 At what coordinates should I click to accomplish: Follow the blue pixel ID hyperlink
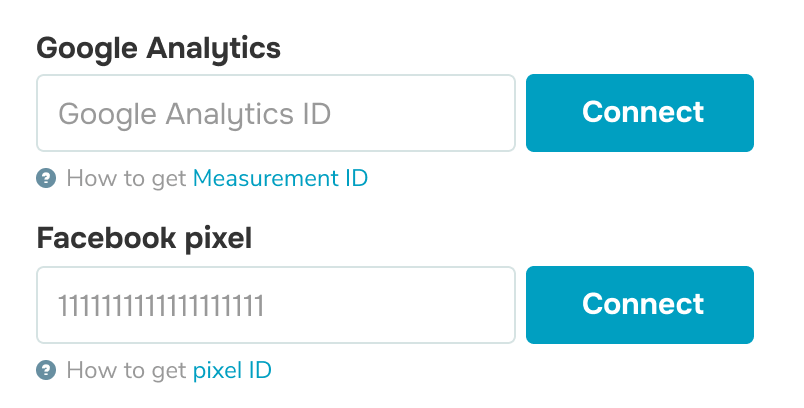[232, 370]
